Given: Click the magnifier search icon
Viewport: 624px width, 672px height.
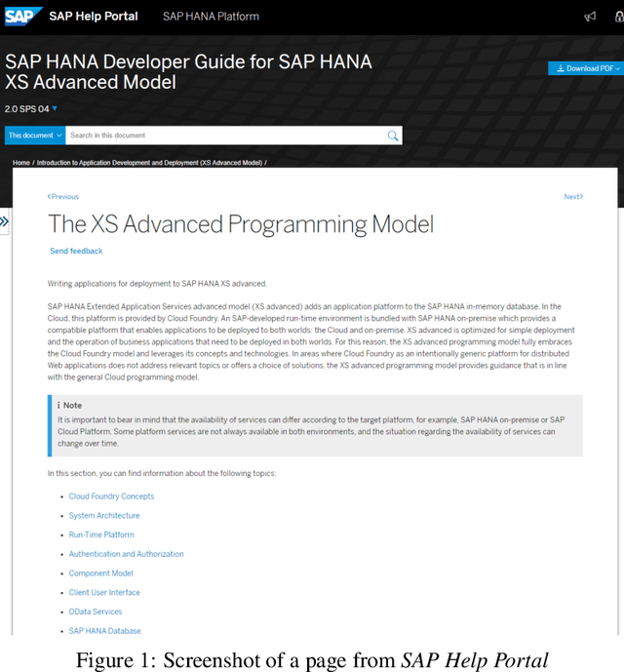Looking at the screenshot, I should pyautogui.click(x=393, y=136).
